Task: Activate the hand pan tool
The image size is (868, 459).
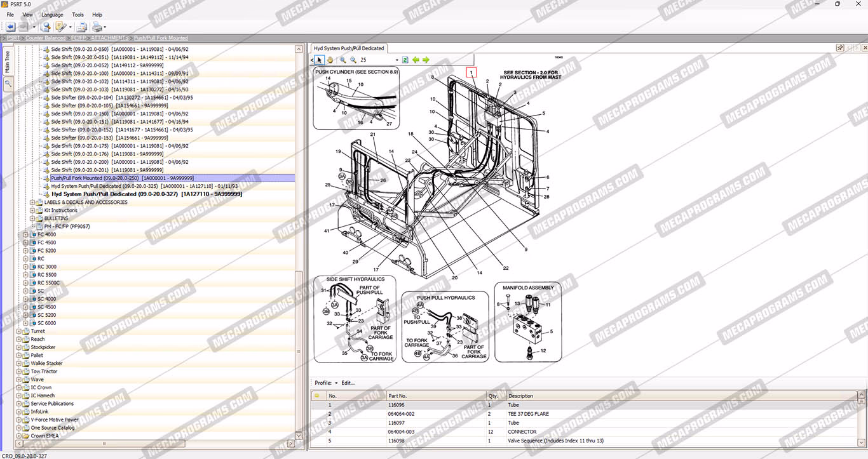Action: click(x=330, y=60)
